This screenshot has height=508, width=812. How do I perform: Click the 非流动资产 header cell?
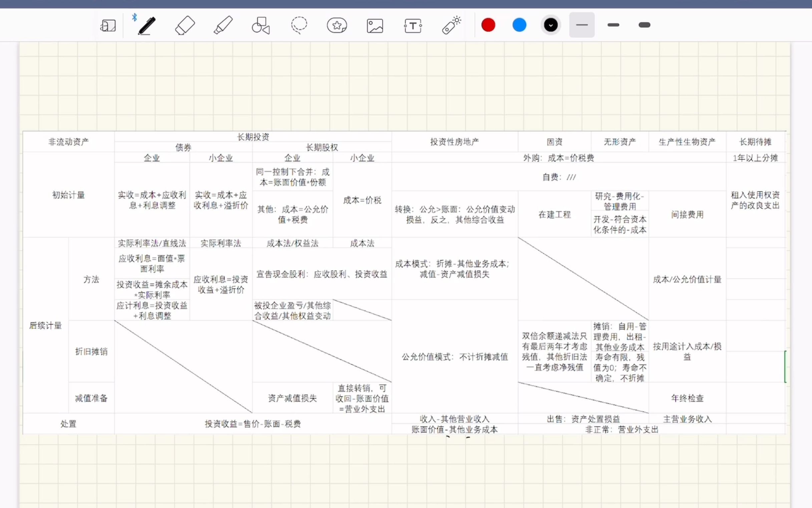(x=68, y=142)
